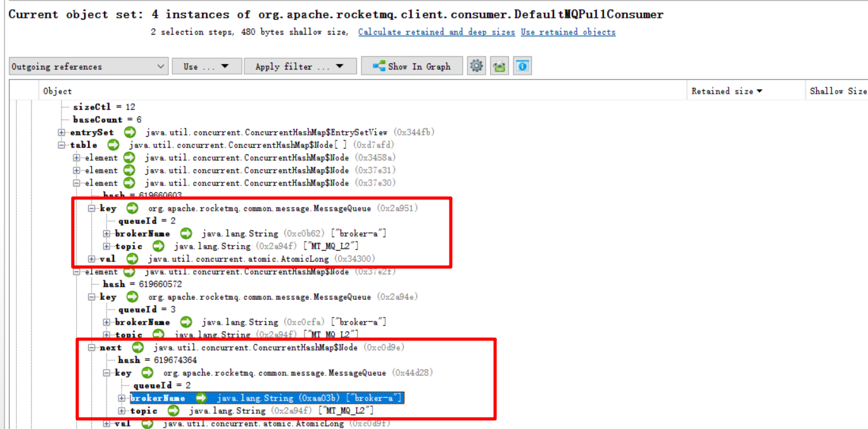Viewport: 868px width, 429px height.
Task: Click the Show In Graph button
Action: 412,65
